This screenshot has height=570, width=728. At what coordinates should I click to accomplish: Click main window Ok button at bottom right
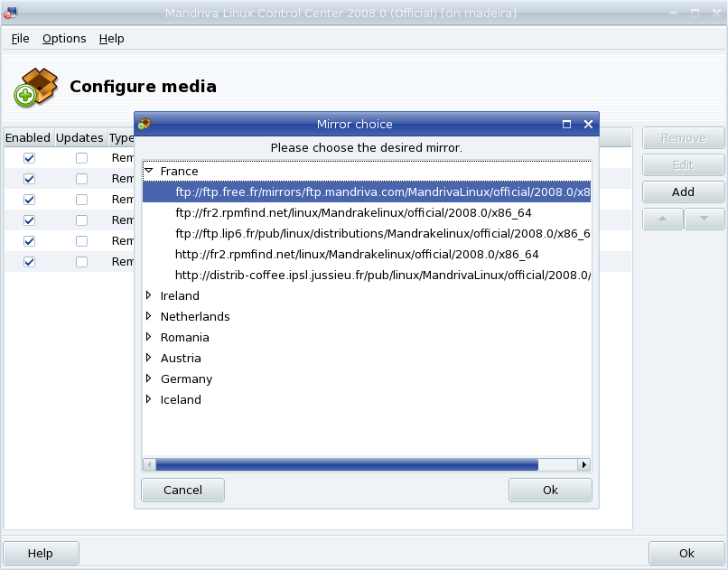[686, 554]
